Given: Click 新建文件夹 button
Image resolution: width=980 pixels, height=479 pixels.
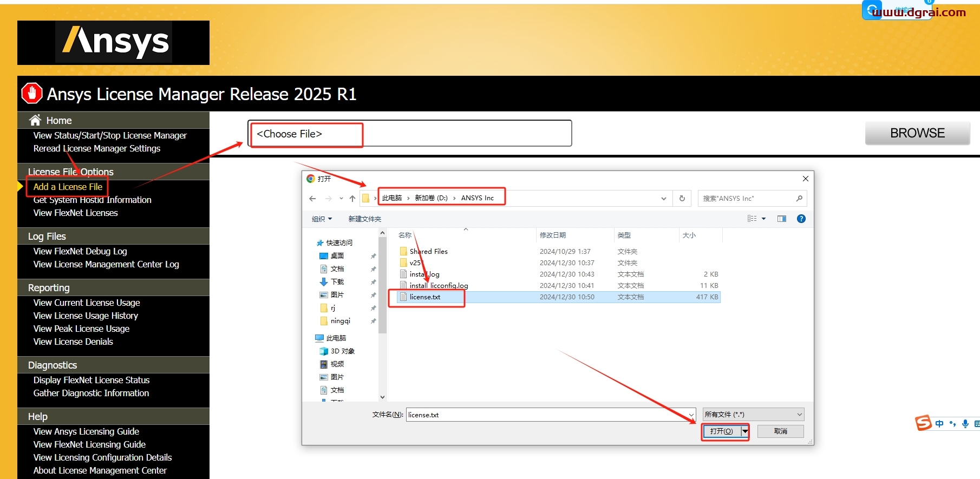Looking at the screenshot, I should tap(365, 219).
